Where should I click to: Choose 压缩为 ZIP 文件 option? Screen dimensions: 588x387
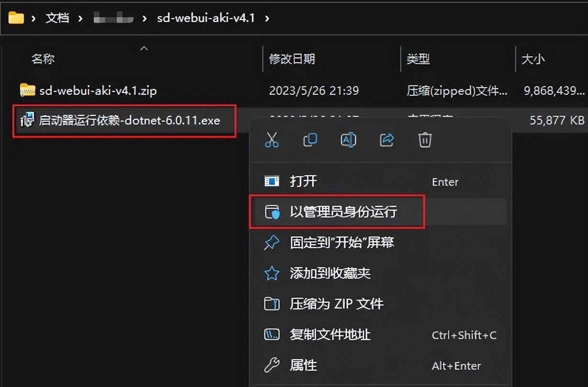pos(378,304)
